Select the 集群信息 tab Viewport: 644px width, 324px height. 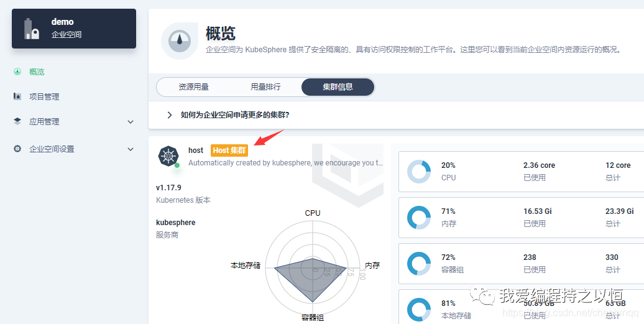tap(338, 87)
